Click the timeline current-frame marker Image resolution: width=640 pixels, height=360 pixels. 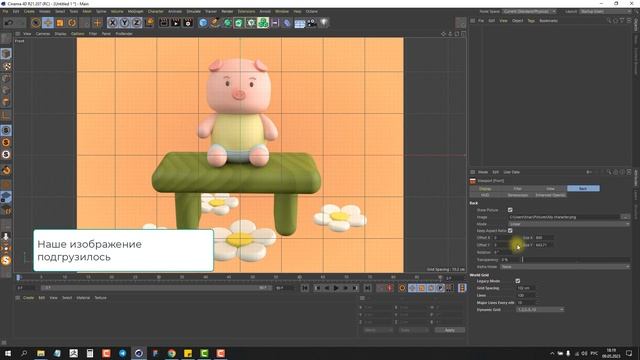coord(18,278)
